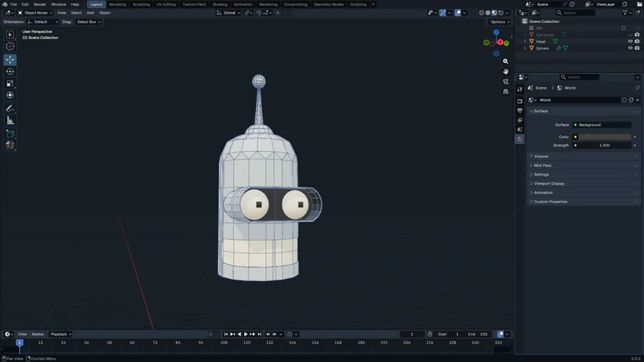
Task: Open the Playback dropdown in timeline
Action: point(61,334)
